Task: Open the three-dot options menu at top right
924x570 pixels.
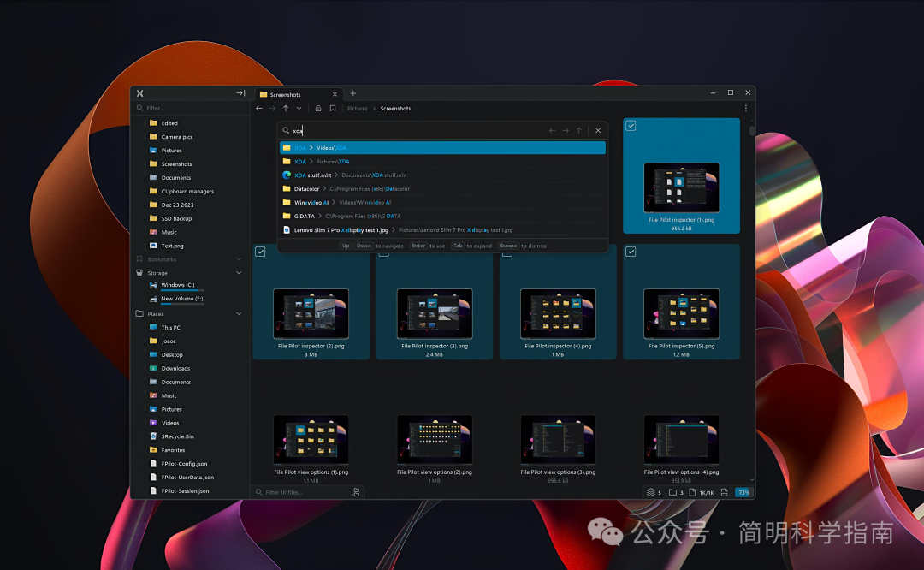Action: pyautogui.click(x=745, y=109)
